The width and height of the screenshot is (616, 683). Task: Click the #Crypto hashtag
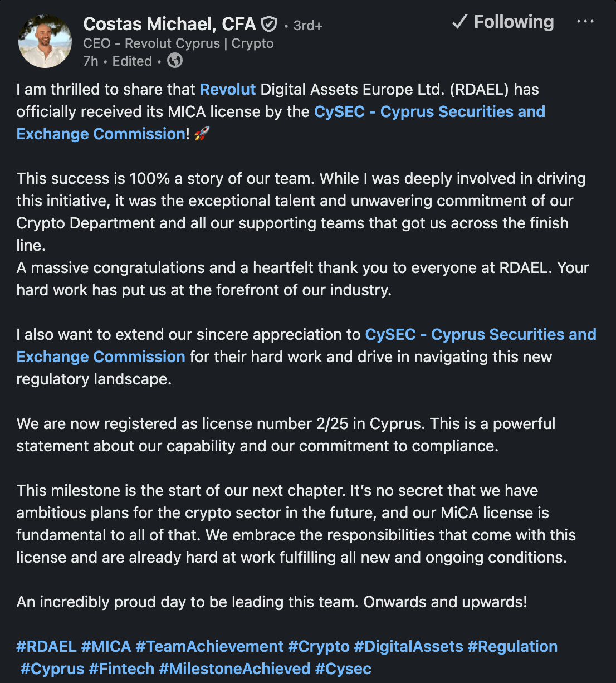319,647
